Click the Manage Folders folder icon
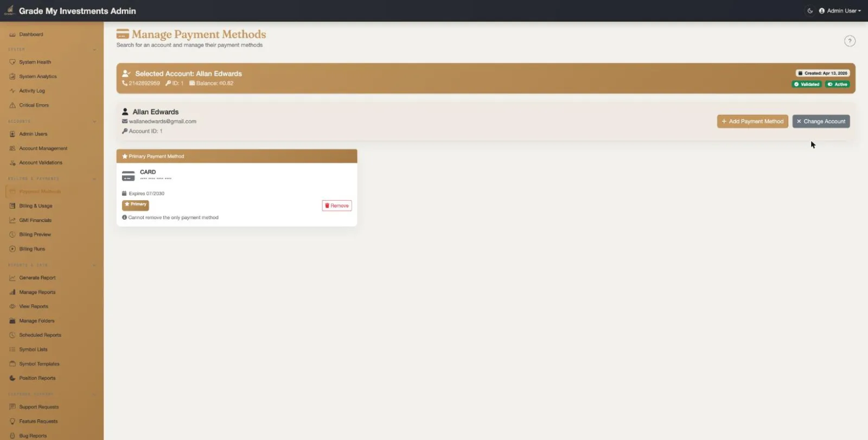The height and width of the screenshot is (440, 868). [12, 321]
